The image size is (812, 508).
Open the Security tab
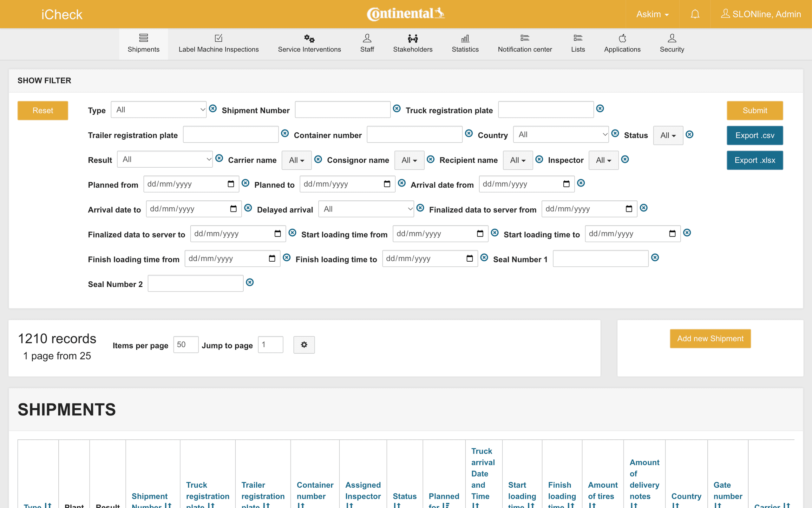coord(672,44)
